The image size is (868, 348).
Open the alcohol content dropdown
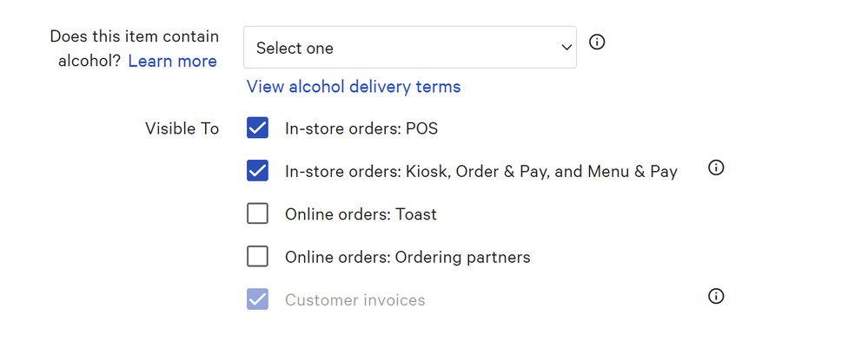pyautogui.click(x=409, y=48)
